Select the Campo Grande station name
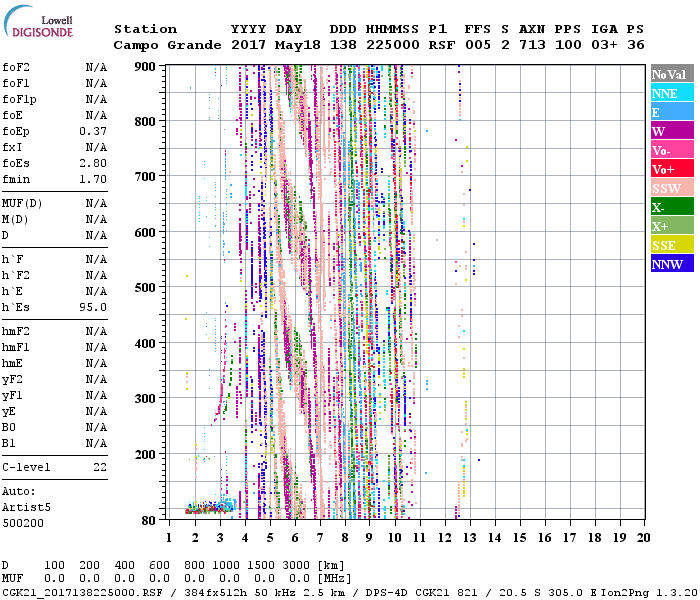 click(160, 45)
